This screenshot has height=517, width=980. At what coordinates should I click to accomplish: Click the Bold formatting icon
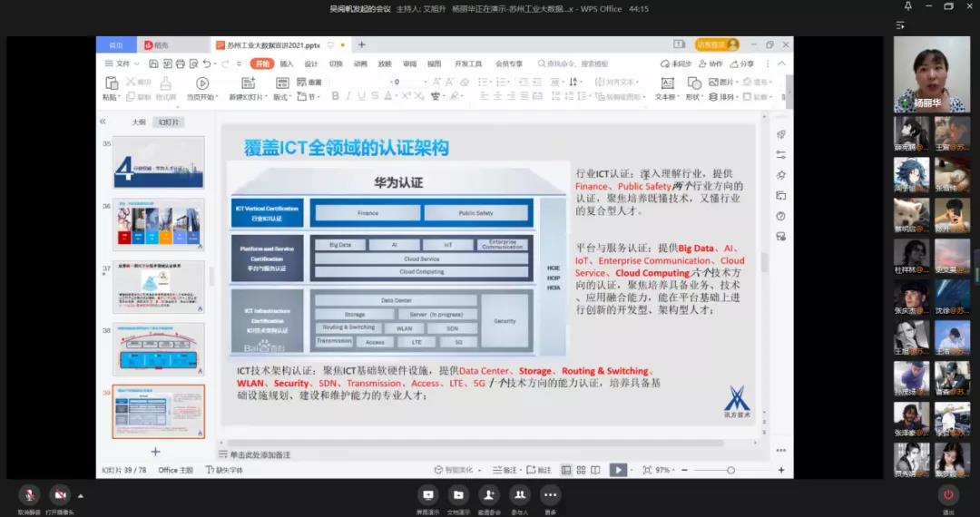[335, 97]
